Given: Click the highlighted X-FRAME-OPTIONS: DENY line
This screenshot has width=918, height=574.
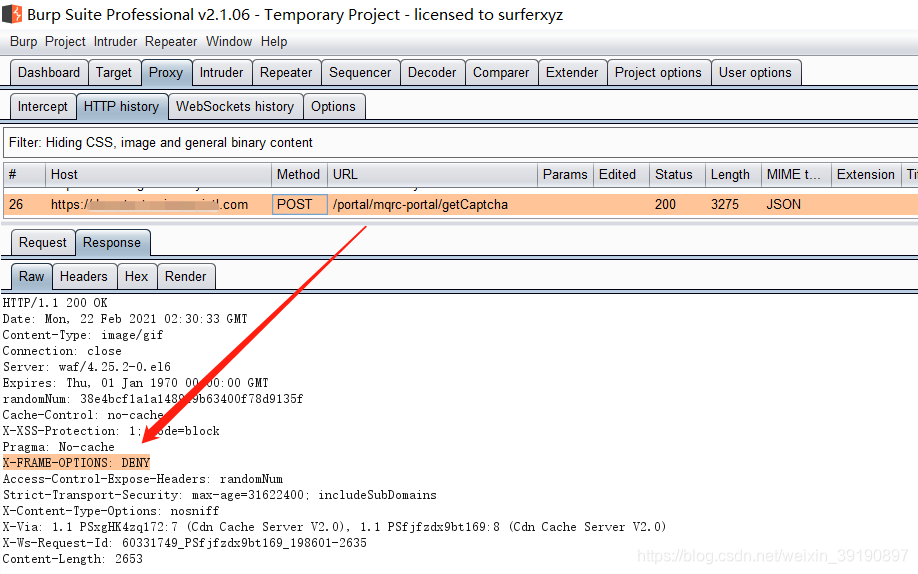Looking at the screenshot, I should point(76,463).
